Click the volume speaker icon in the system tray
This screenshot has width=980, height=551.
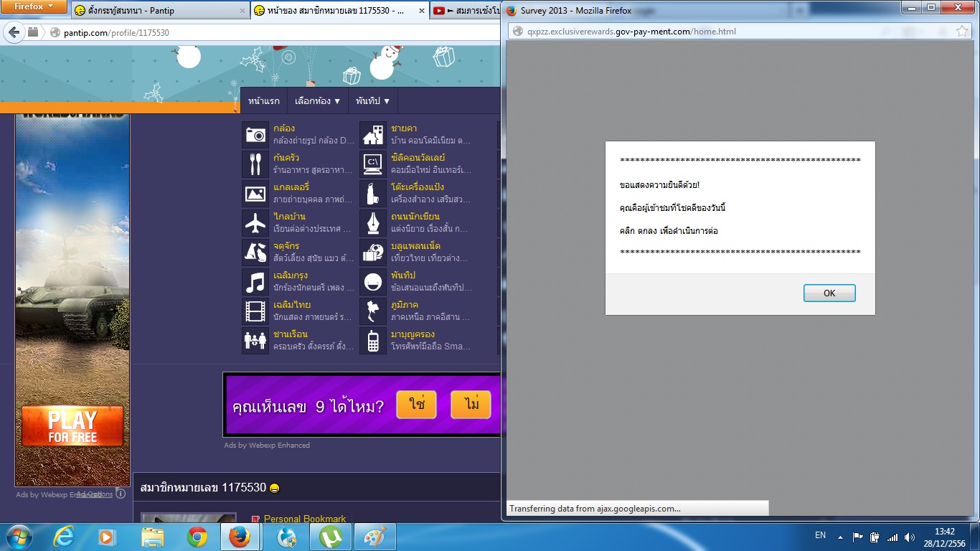pos(910,537)
